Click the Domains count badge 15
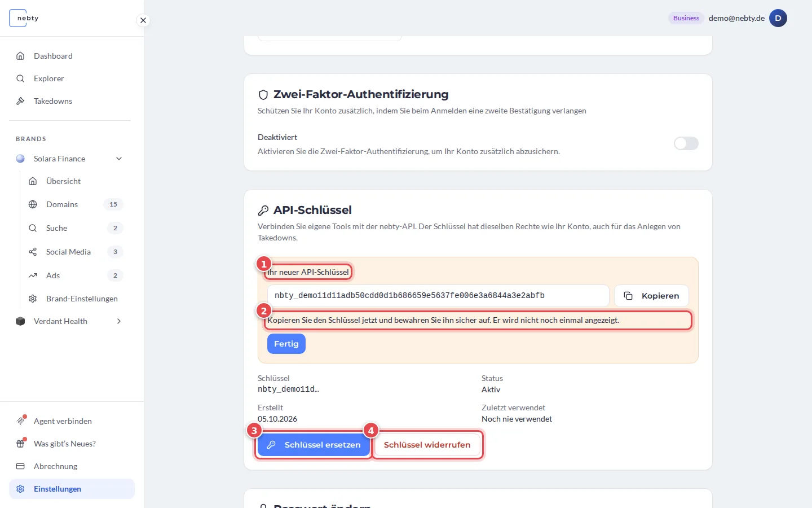 click(x=113, y=204)
